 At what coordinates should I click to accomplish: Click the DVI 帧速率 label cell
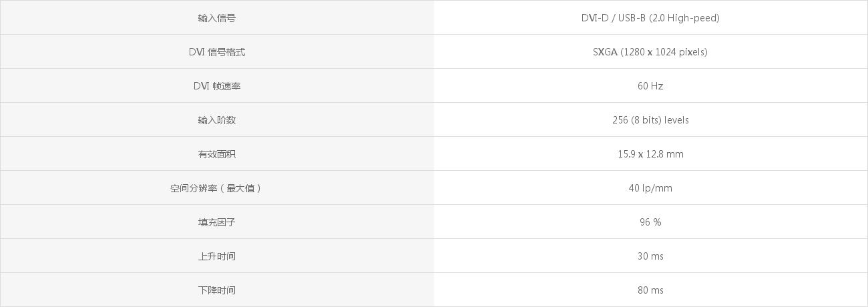tap(217, 86)
